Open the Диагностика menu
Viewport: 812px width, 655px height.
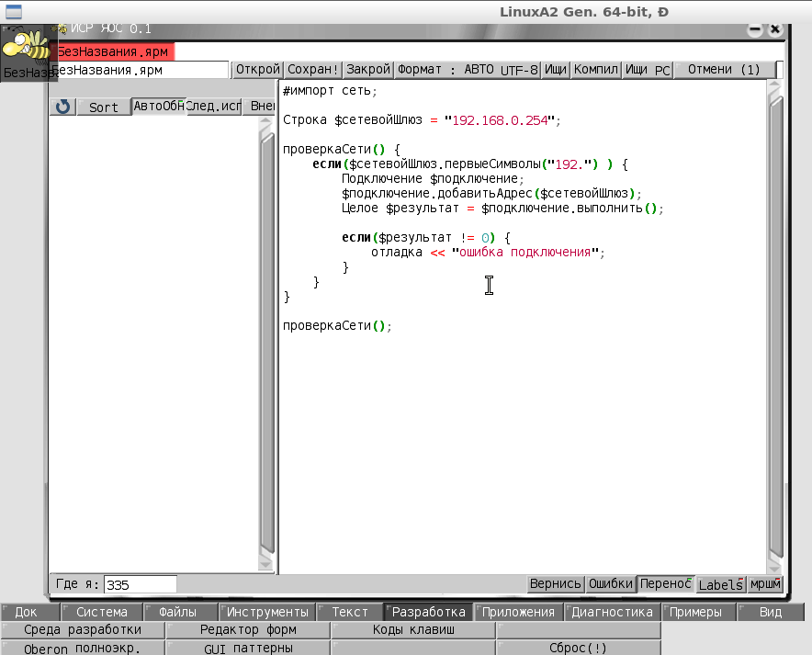[x=612, y=612]
